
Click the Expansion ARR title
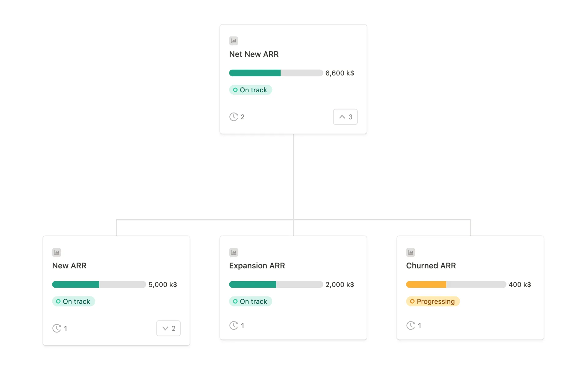(257, 266)
